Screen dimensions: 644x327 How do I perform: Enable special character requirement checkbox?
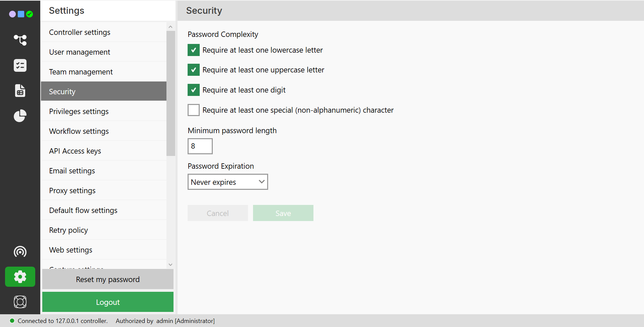[194, 110]
